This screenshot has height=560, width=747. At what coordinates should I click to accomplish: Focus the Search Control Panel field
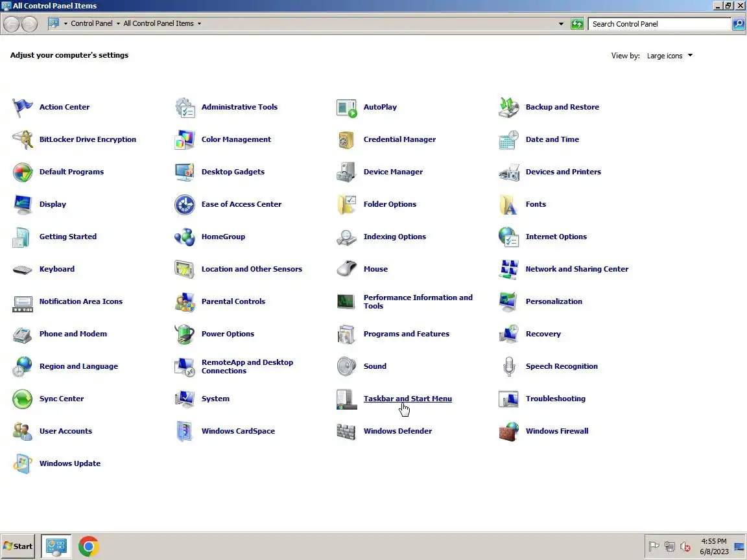click(659, 24)
